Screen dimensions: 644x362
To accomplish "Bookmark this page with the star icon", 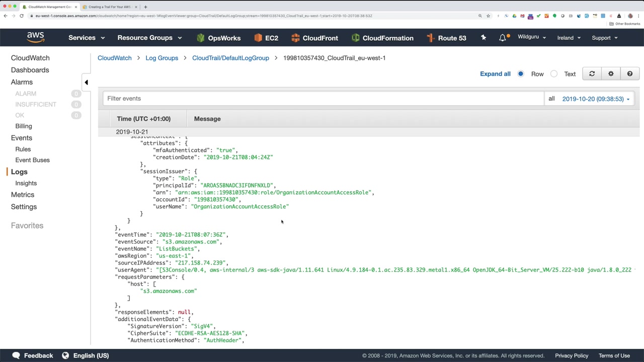I will coord(488,16).
